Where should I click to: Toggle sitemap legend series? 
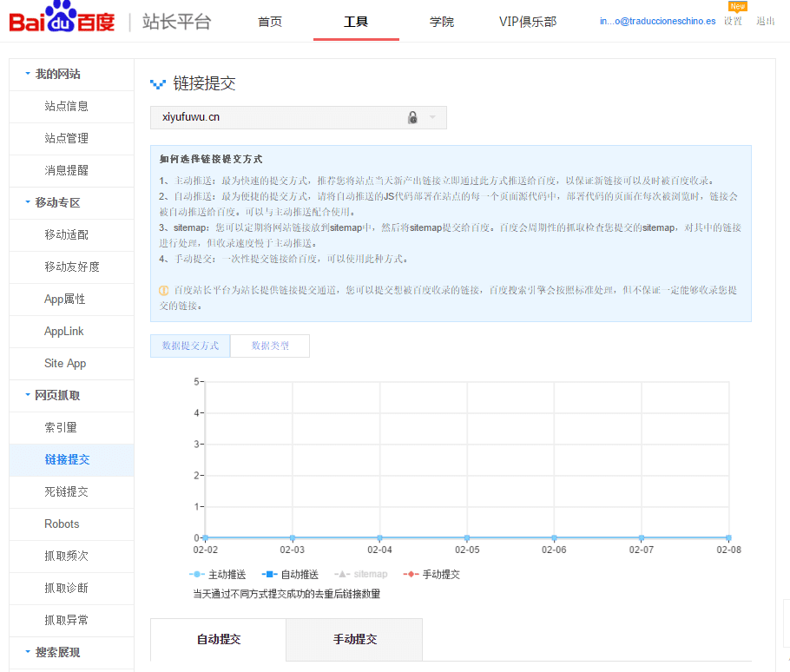[361, 574]
